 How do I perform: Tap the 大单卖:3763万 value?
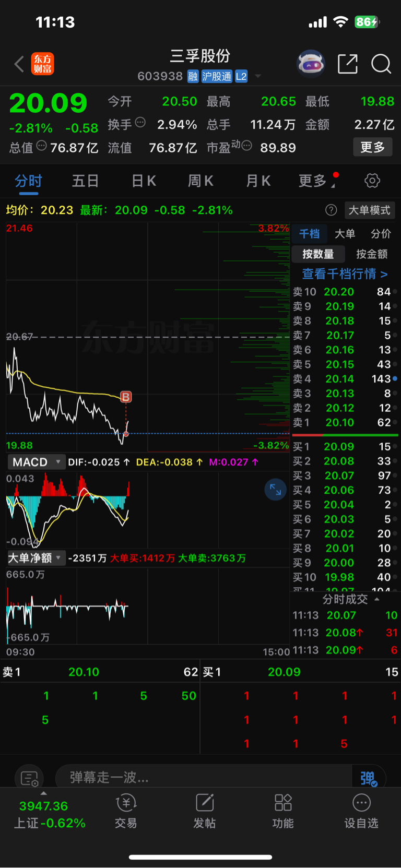(212, 558)
